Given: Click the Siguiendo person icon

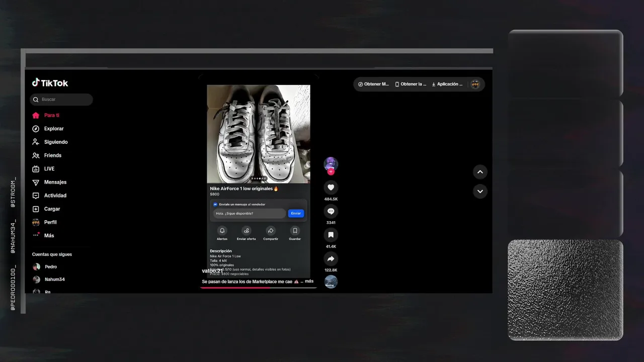Looking at the screenshot, I should coord(36,142).
